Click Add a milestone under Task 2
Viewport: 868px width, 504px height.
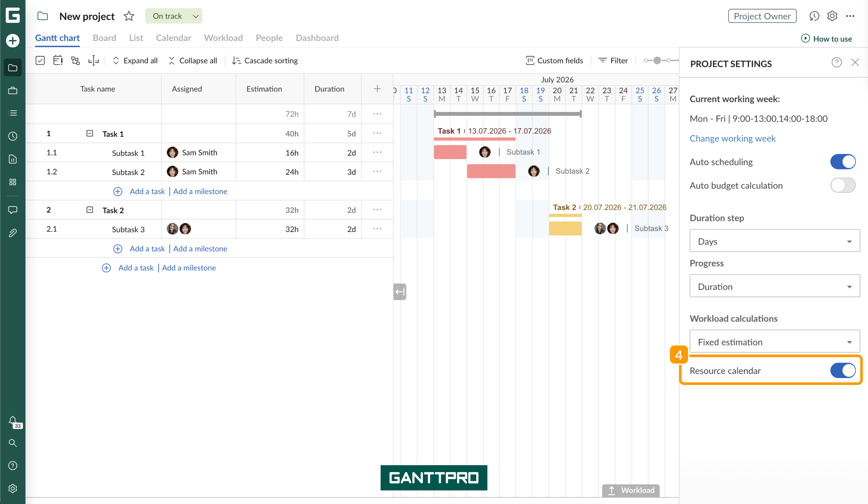point(200,248)
